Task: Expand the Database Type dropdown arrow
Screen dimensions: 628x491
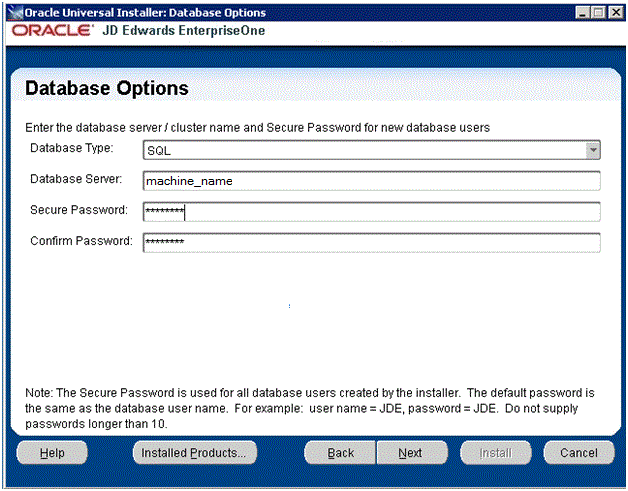Action: pyautogui.click(x=592, y=150)
